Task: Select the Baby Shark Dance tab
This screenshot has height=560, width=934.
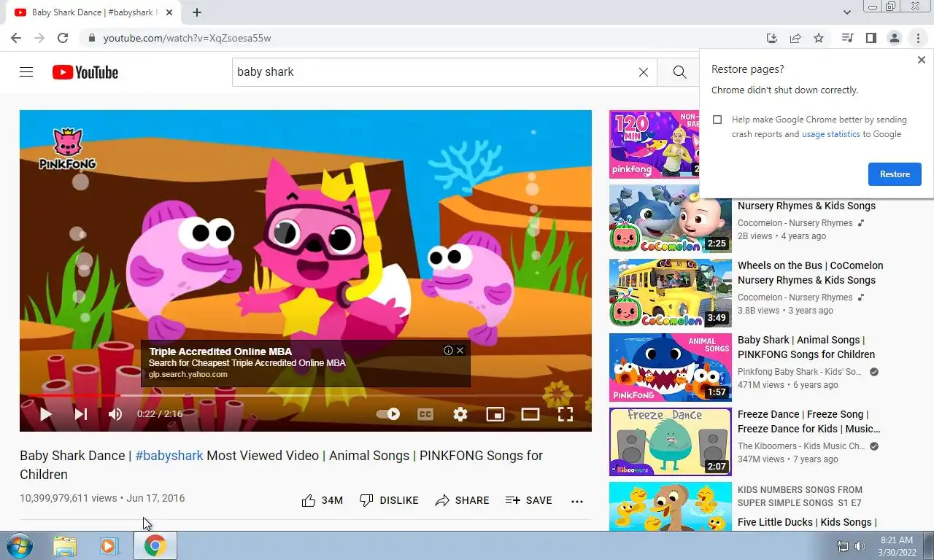Action: click(92, 12)
